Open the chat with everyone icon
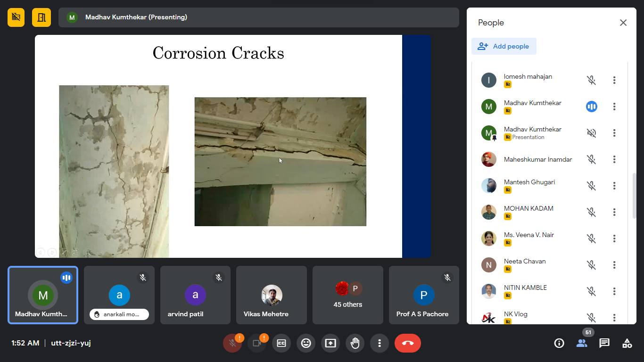The height and width of the screenshot is (362, 644). point(604,343)
